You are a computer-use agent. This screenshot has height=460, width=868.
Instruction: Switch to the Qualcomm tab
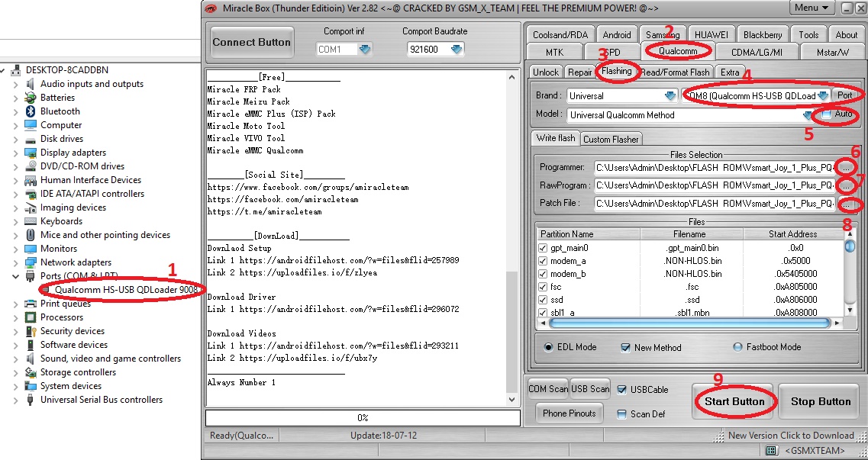coord(677,51)
